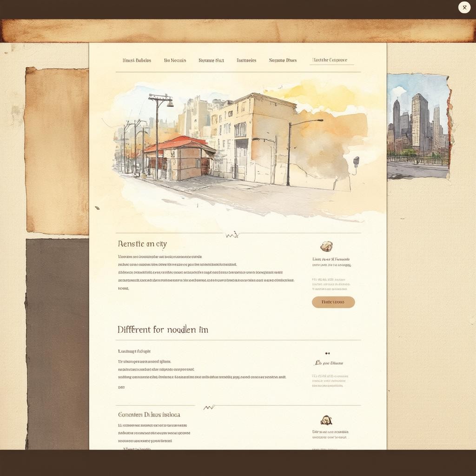Open the third section heading near the bottom
476x476 pixels.
(149, 414)
